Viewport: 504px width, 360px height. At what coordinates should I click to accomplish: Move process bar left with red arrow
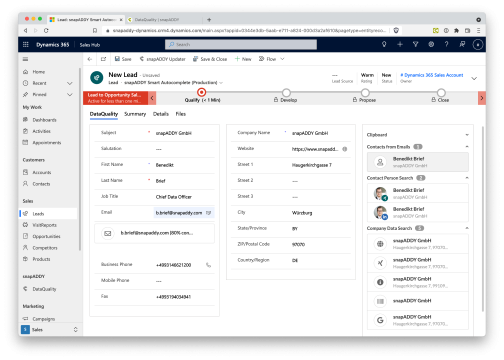coord(152,98)
